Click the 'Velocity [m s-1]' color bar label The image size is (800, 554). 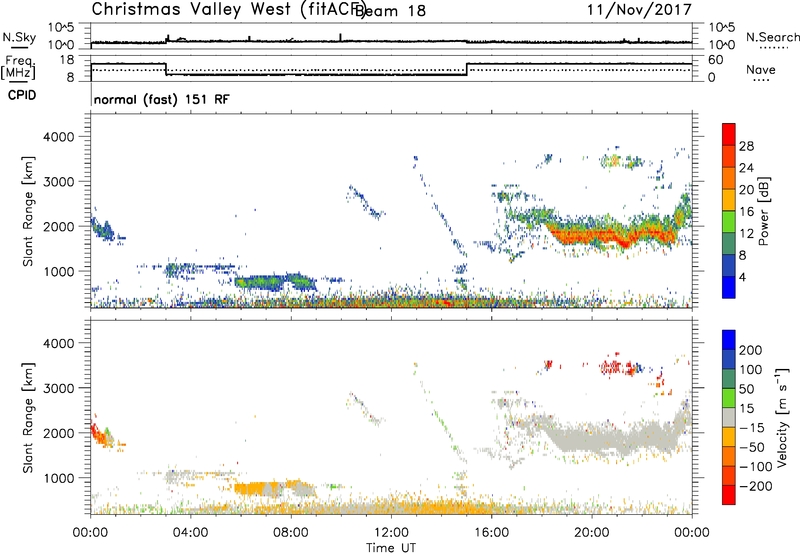(x=782, y=417)
